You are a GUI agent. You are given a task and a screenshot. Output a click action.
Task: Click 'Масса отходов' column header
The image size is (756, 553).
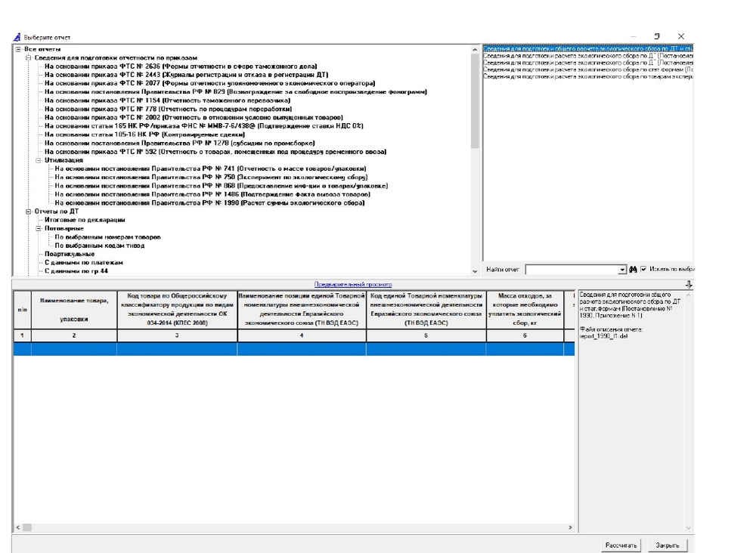tap(525, 310)
